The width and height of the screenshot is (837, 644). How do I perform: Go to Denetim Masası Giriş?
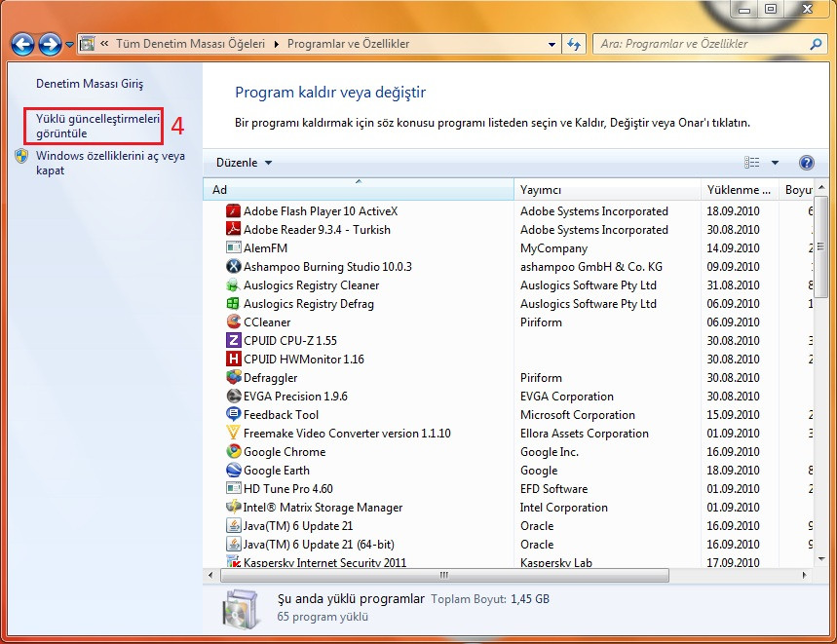[90, 84]
